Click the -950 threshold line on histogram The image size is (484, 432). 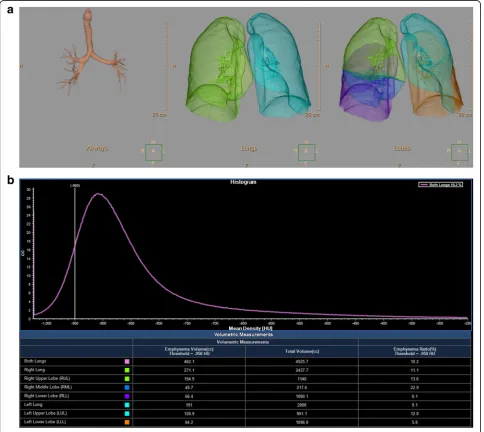[75, 253]
